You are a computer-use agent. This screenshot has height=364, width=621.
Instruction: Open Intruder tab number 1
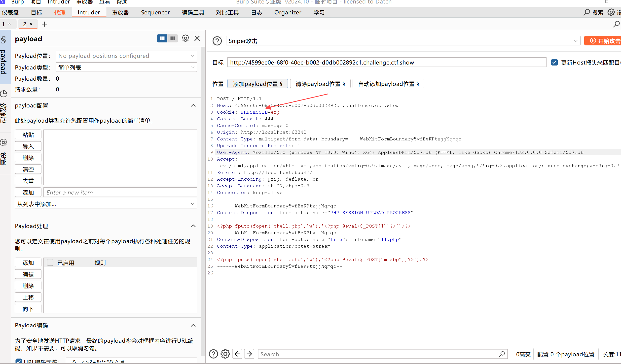tap(3, 24)
